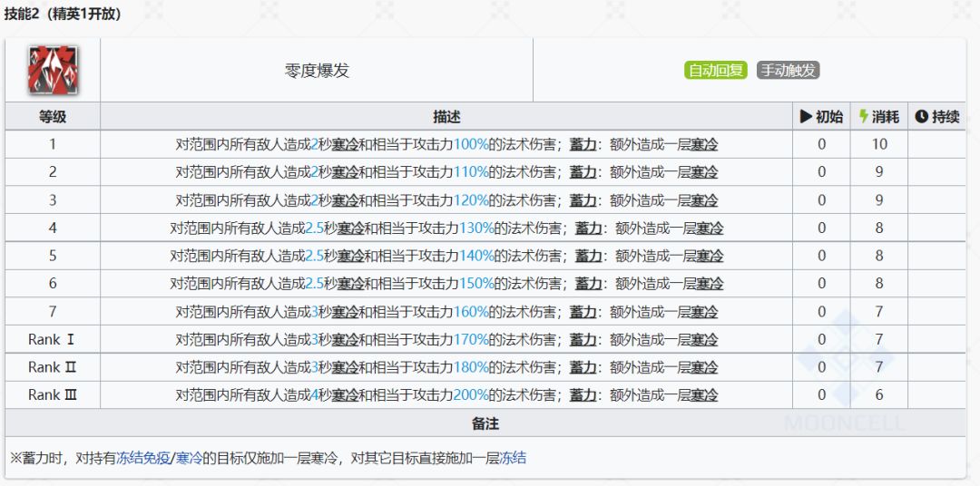
Task: Click the last 寒冷 link in level 5 row
Action: pos(710,256)
